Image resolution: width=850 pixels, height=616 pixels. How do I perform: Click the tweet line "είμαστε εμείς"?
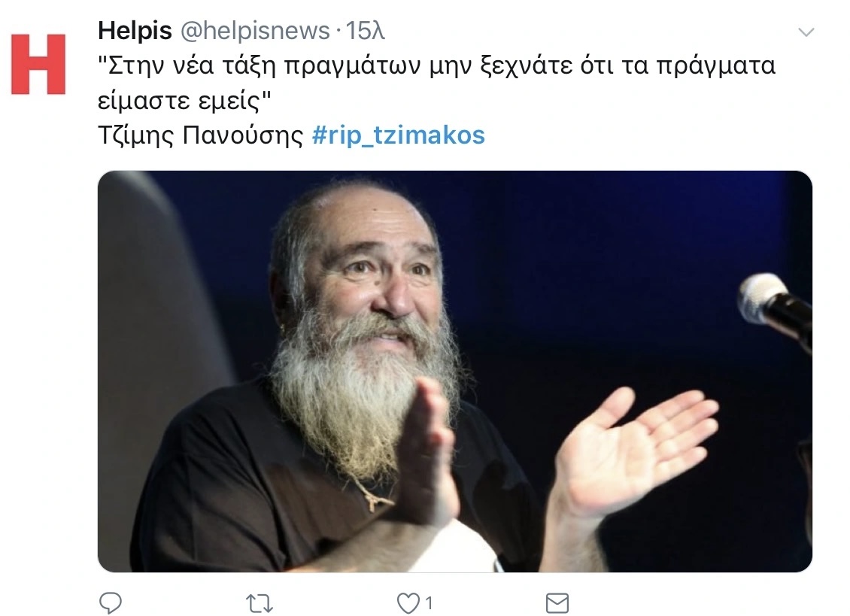184,101
